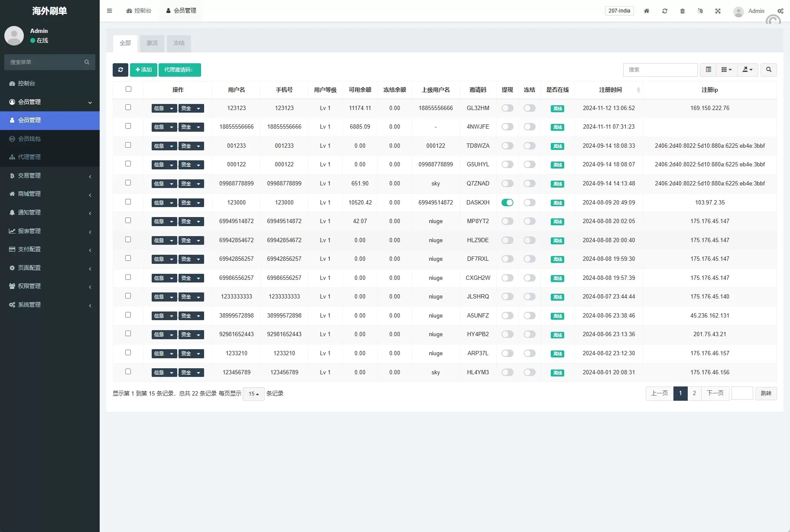790x532 pixels.
Task: Open the language translation icon
Action: (700, 11)
